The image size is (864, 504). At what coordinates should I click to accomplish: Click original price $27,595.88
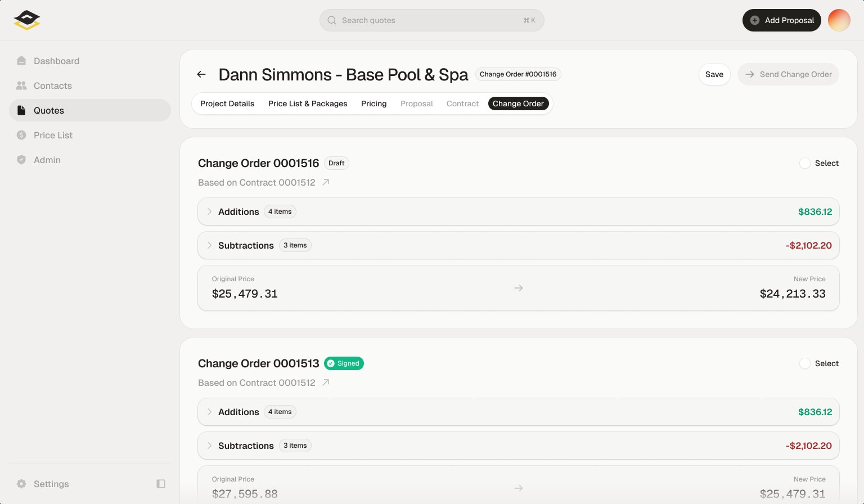[245, 494]
